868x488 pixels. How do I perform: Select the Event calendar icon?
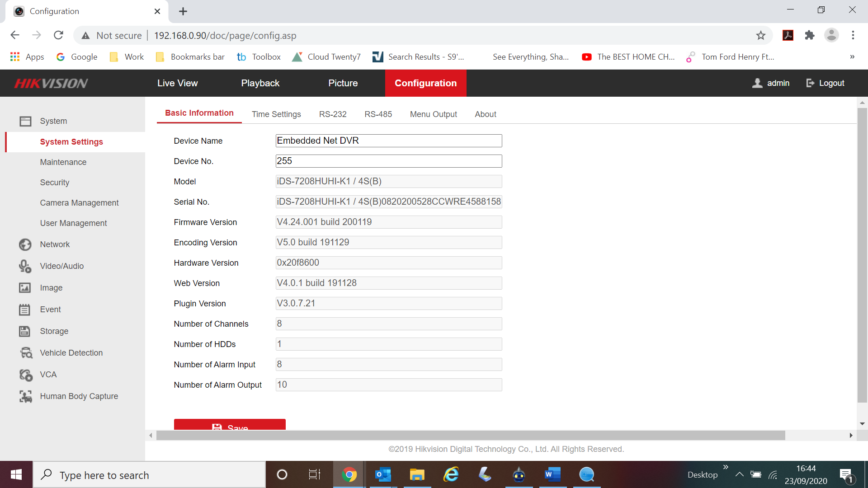[x=25, y=310]
